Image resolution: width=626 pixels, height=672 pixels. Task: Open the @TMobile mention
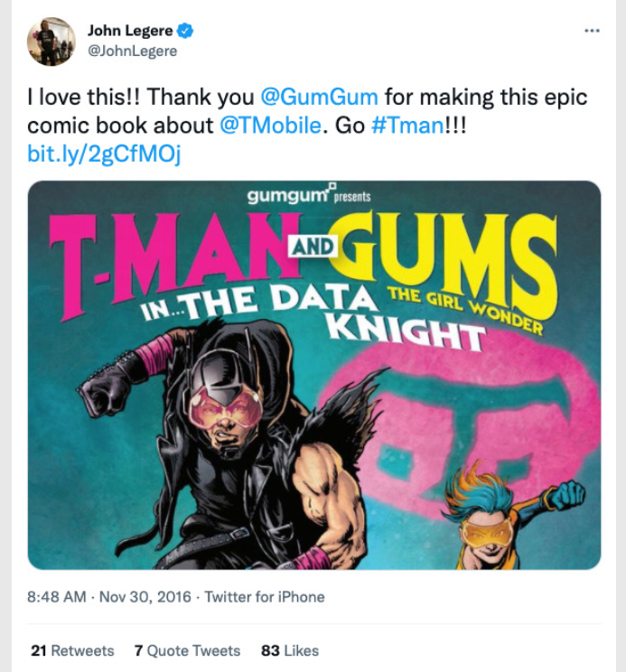270,126
